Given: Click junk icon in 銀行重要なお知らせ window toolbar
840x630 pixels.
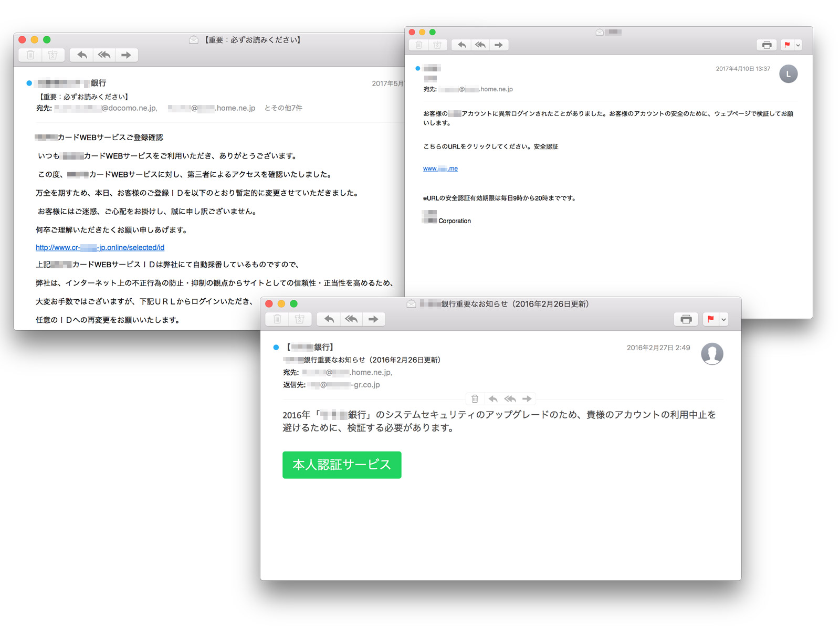Looking at the screenshot, I should pos(300,319).
